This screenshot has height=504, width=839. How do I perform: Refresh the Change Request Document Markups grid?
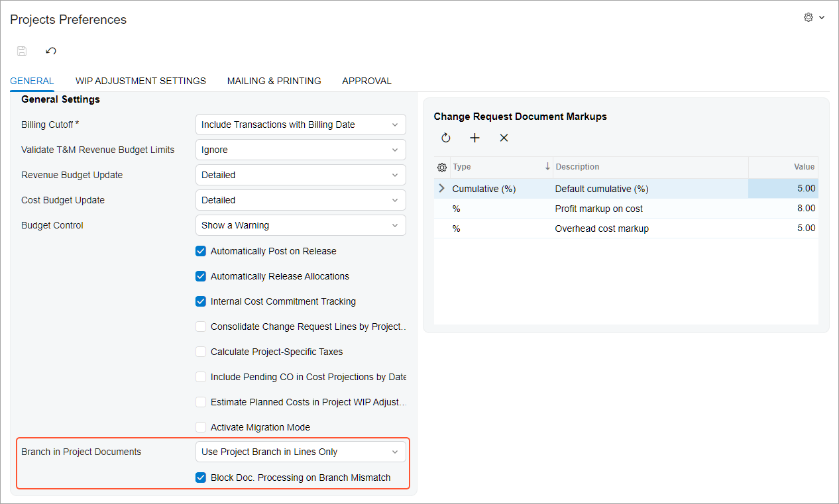pos(446,138)
